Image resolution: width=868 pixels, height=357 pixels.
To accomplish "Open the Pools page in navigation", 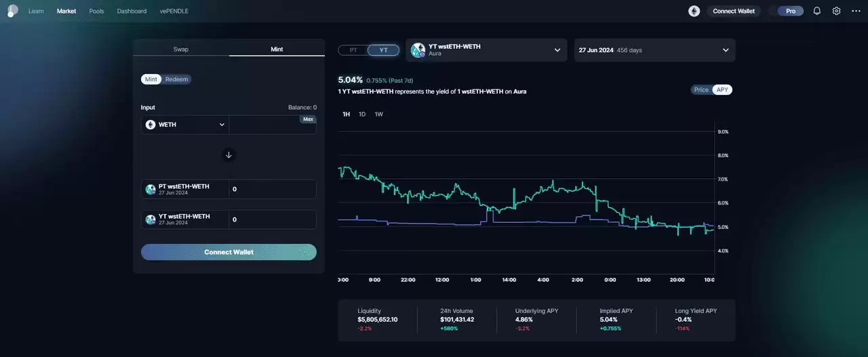I will coord(97,11).
